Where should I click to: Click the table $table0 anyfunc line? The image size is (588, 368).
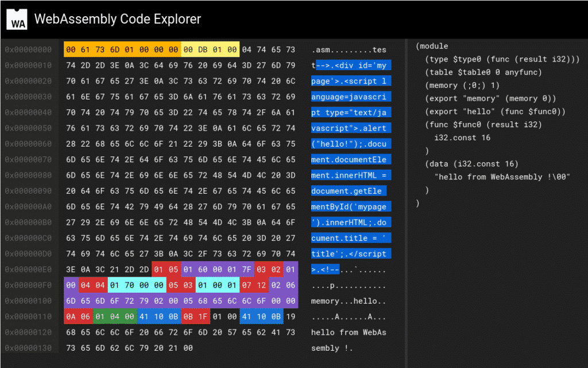point(483,72)
